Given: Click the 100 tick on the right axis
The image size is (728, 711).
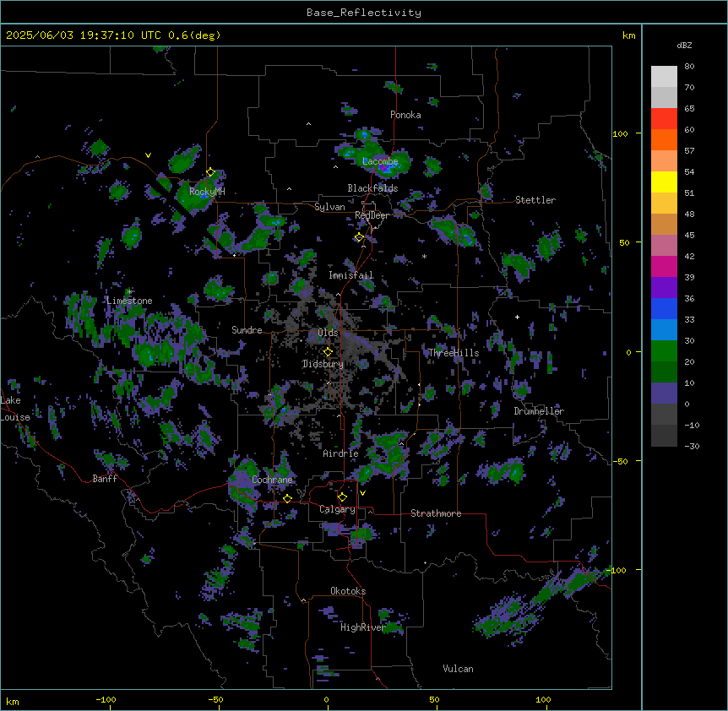Looking at the screenshot, I should pyautogui.click(x=620, y=133).
